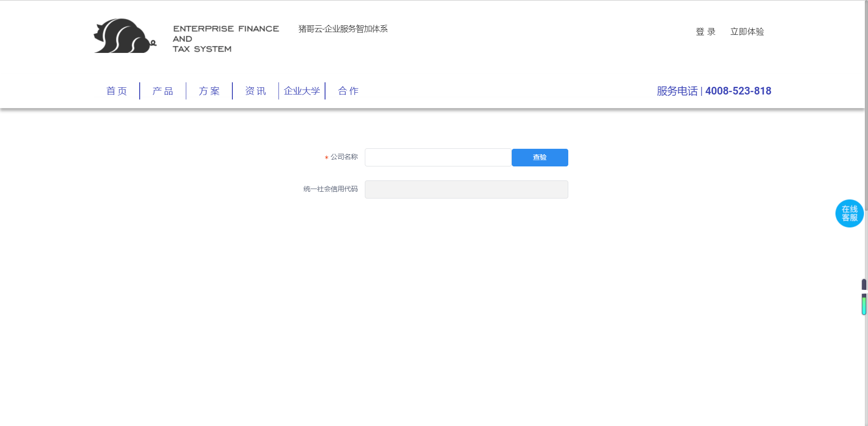
Task: Open the 在线客服 customer service widget
Action: (x=849, y=213)
